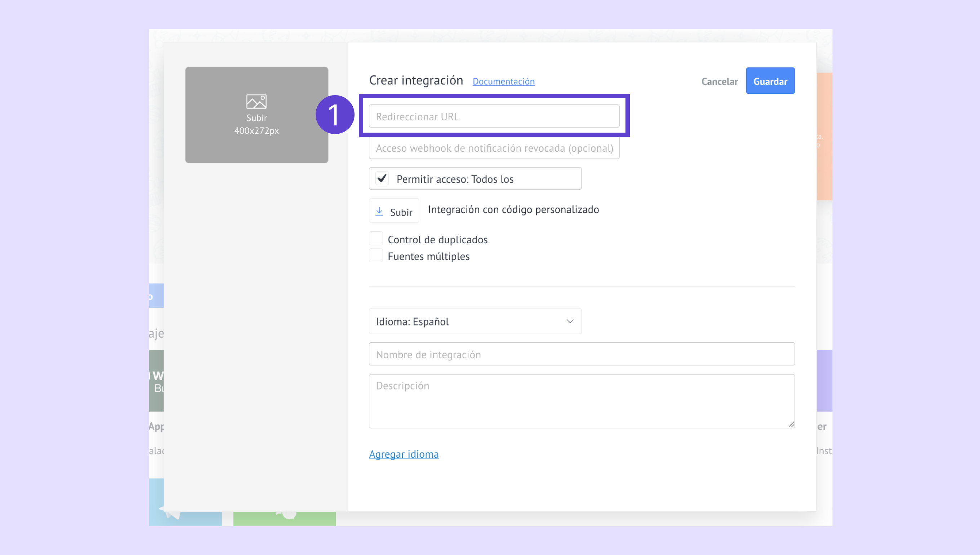Viewport: 980px width, 555px height.
Task: Expand the language chevron arrow
Action: (x=570, y=321)
